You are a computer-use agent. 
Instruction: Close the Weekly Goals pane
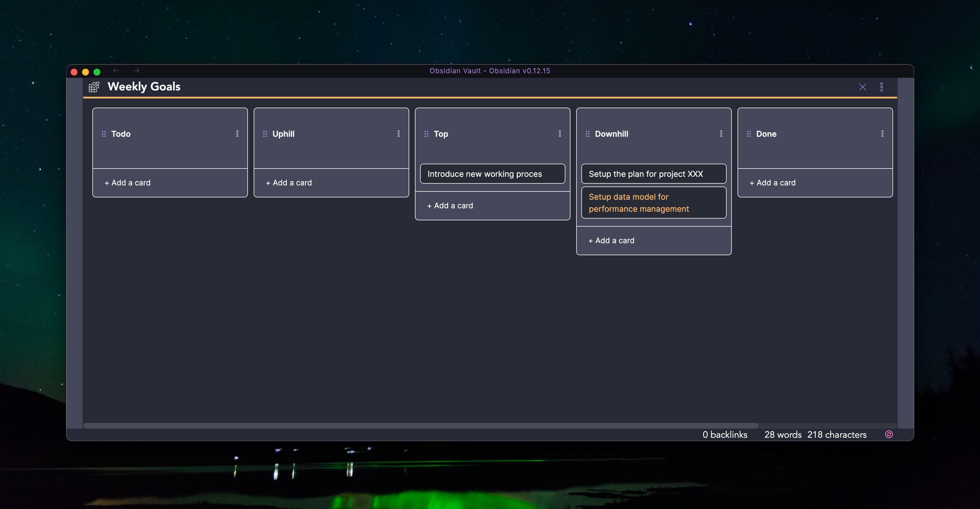coord(862,87)
